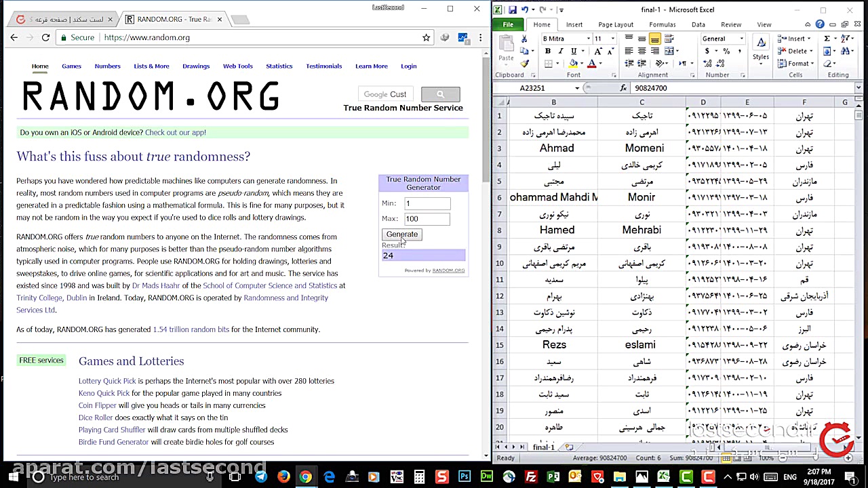Increase indent in Alignment group
The image size is (868, 488).
[x=642, y=64]
